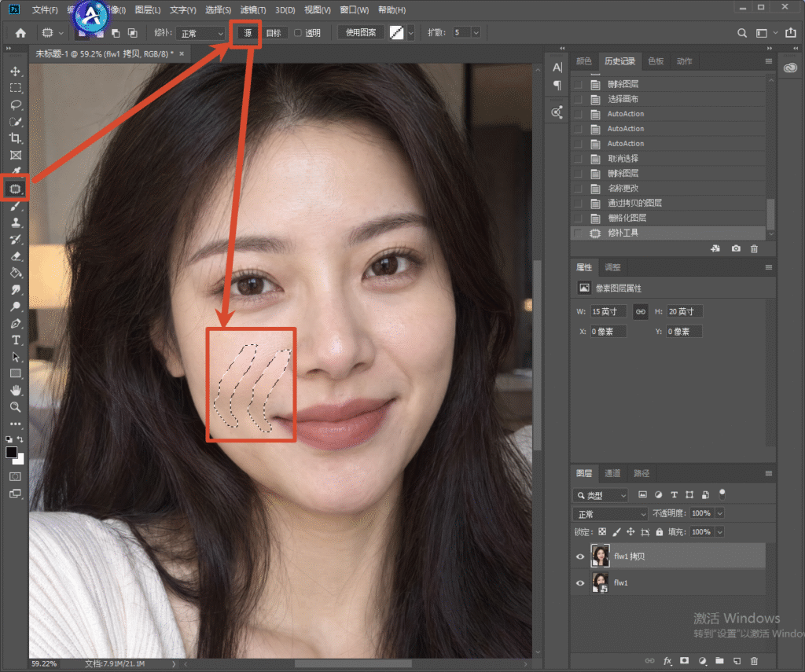Open the 窗口(W) menu

(355, 9)
